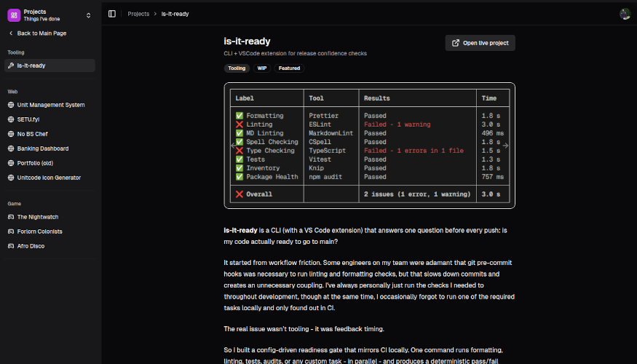Open Forlorn Colonists game project
Viewport: 637px width, 364px height.
tap(40, 232)
